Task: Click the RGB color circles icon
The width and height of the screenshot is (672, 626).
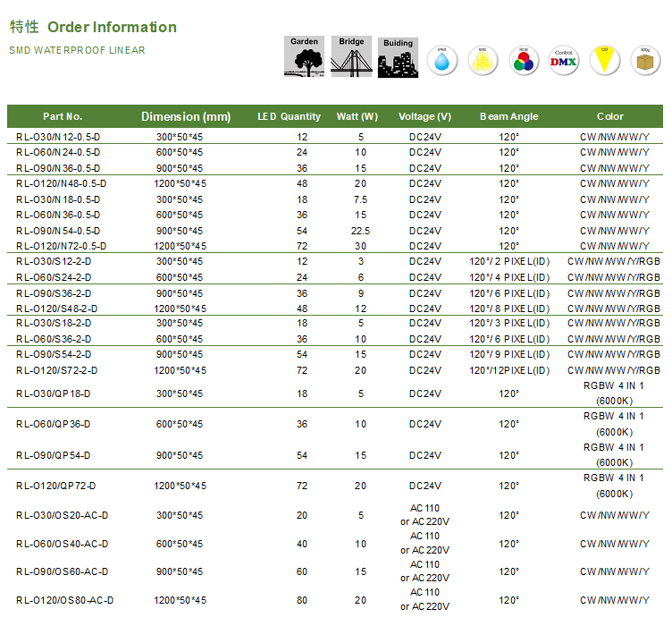Action: click(523, 60)
